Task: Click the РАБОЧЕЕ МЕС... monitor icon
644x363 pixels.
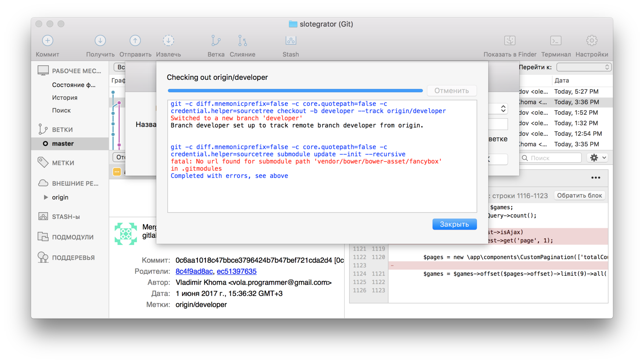Action: point(43,70)
